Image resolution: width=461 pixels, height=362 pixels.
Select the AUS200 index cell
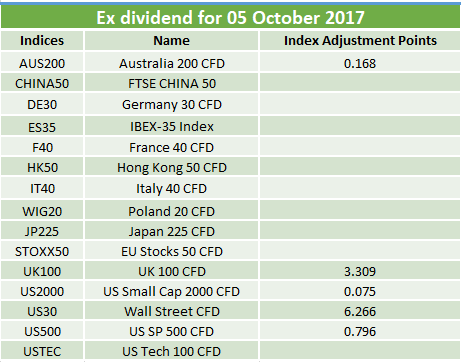click(x=42, y=63)
